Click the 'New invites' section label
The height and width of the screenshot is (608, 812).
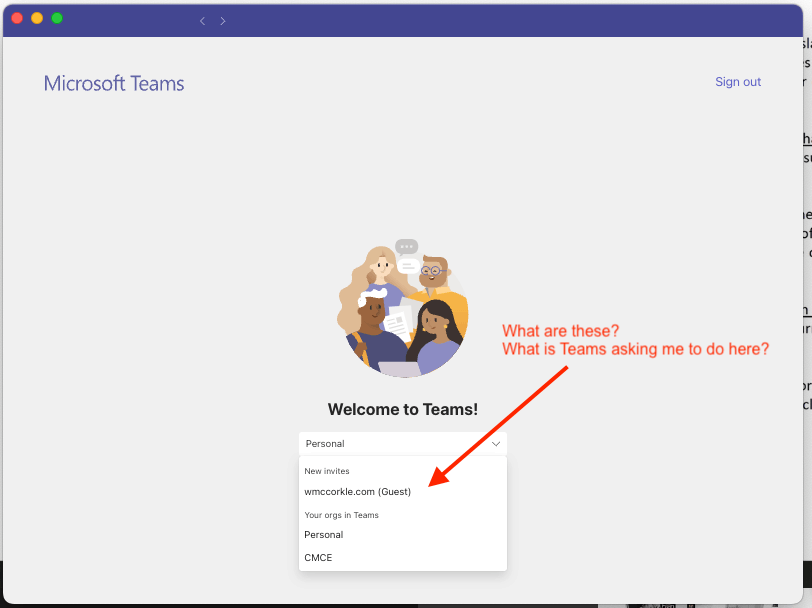327,471
